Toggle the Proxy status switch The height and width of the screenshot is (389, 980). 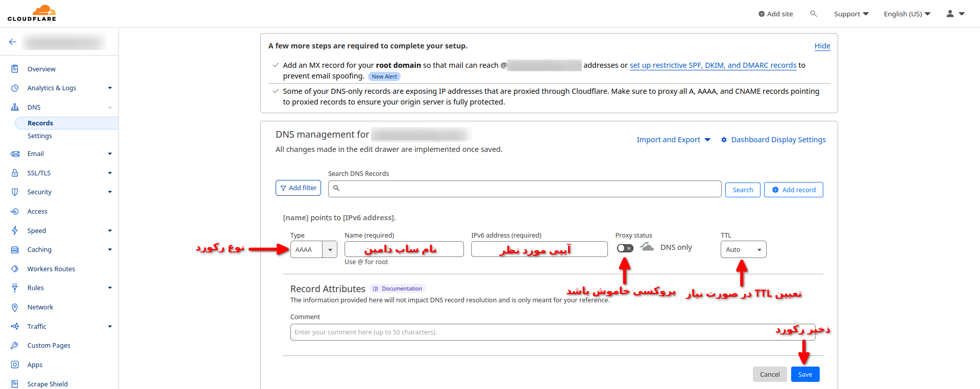(625, 248)
